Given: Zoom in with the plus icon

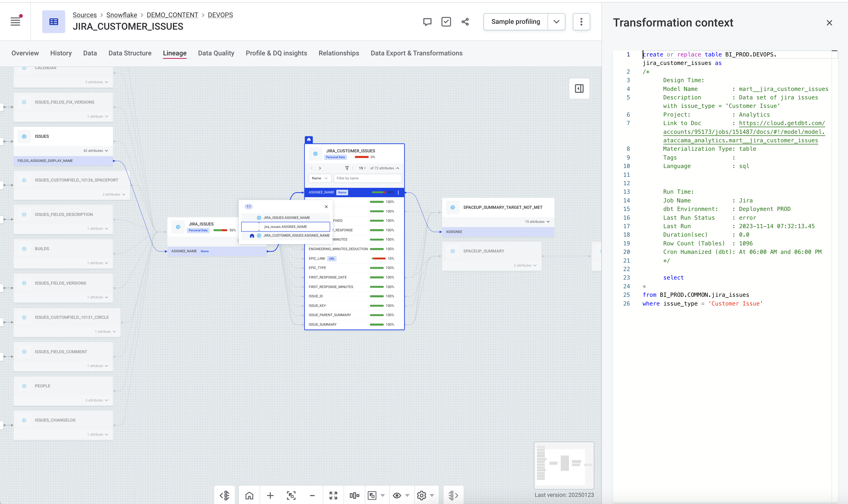Looking at the screenshot, I should point(270,496).
